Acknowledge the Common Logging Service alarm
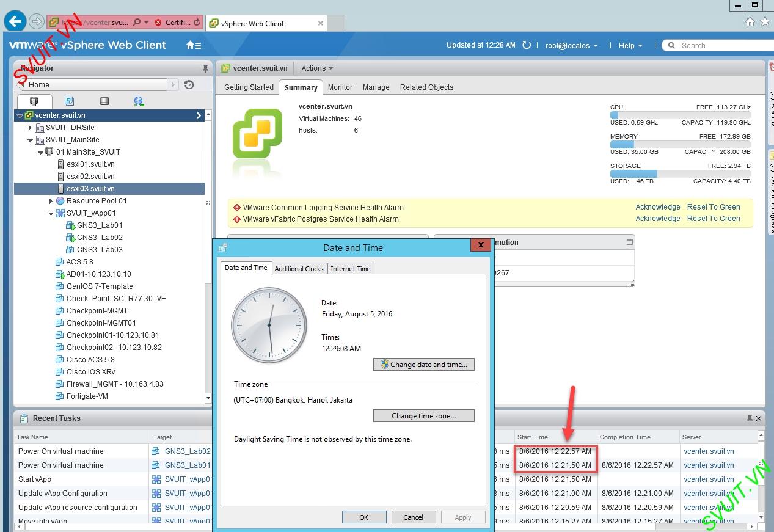774x532 pixels. click(658, 207)
